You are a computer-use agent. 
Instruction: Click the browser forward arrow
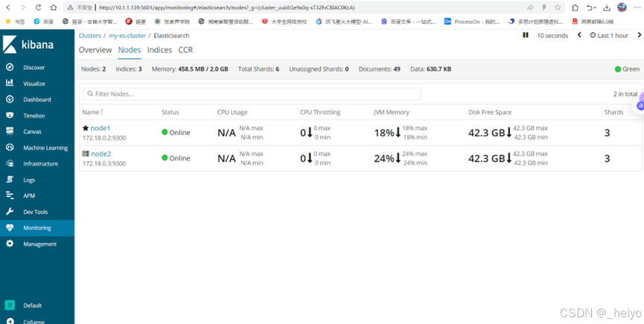coord(23,7)
